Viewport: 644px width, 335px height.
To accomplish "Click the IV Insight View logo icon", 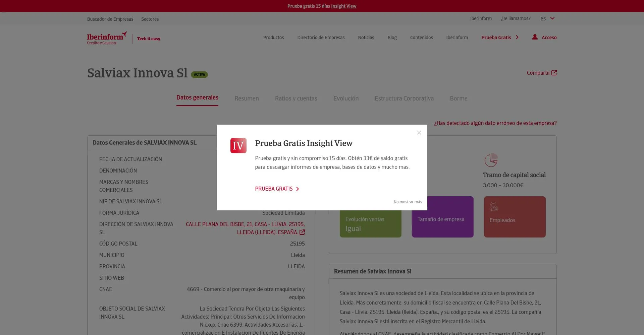I will tap(238, 145).
